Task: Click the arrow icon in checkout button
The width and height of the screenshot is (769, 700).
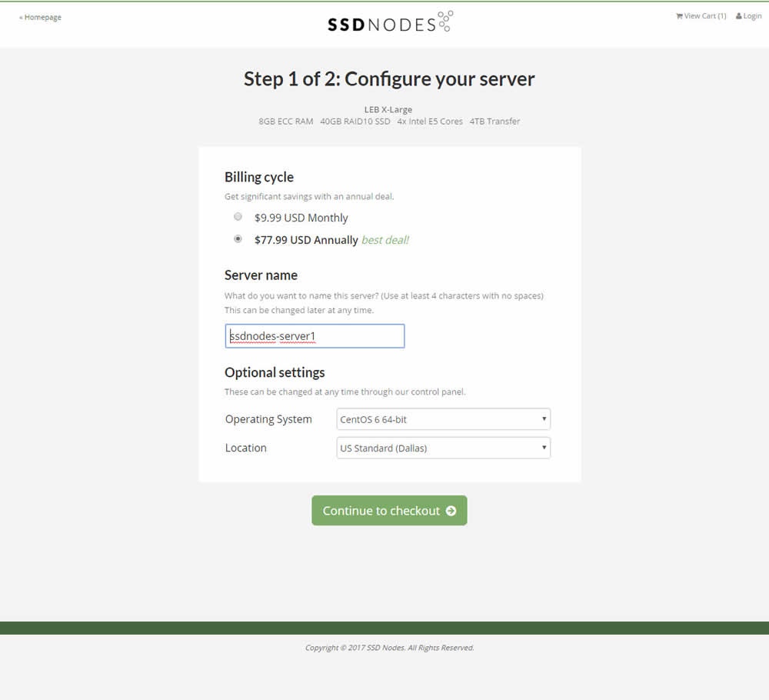Action: coord(451,511)
